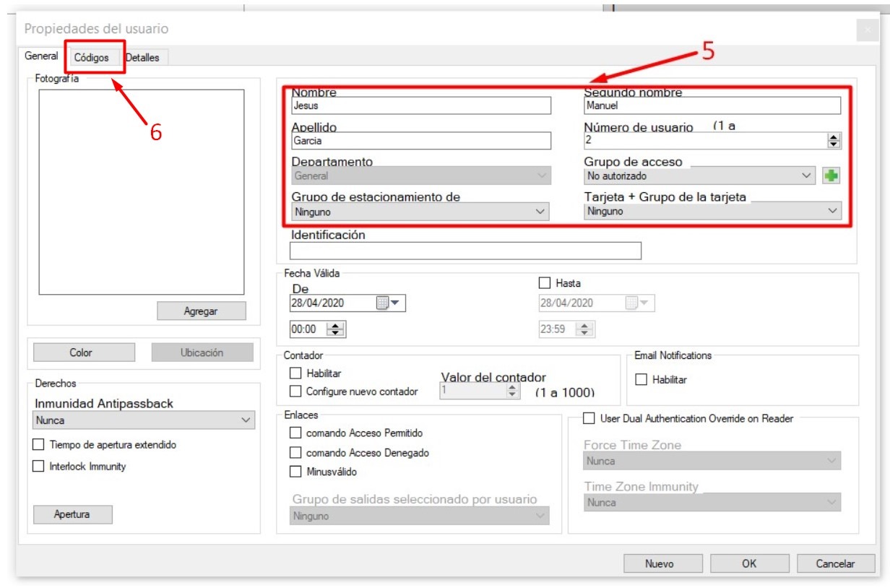Toggle Tiempo de apertura extendido
This screenshot has width=890, height=588.
38,445
